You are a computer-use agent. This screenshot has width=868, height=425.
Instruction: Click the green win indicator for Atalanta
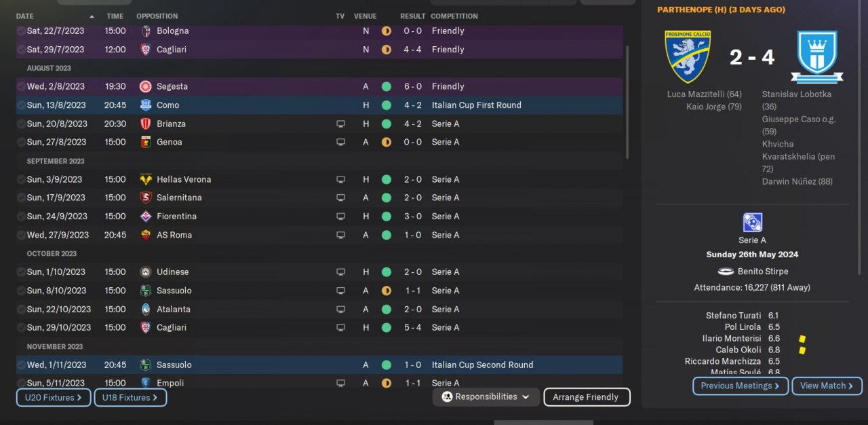(x=386, y=309)
